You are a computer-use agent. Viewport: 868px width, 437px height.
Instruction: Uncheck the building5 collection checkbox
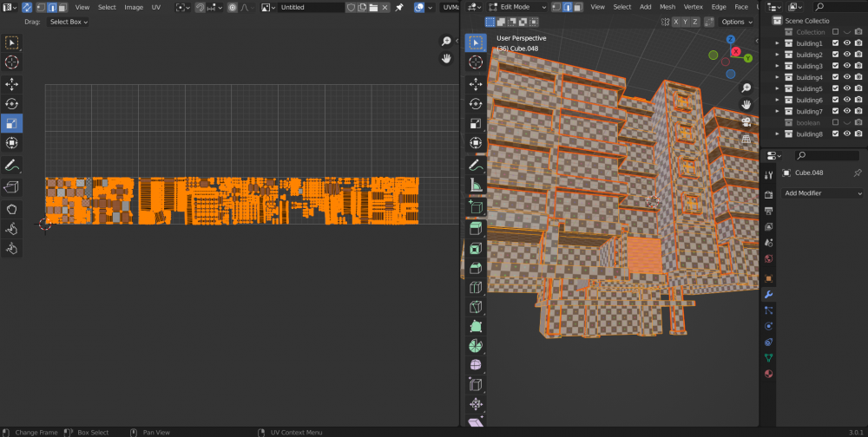(x=835, y=88)
